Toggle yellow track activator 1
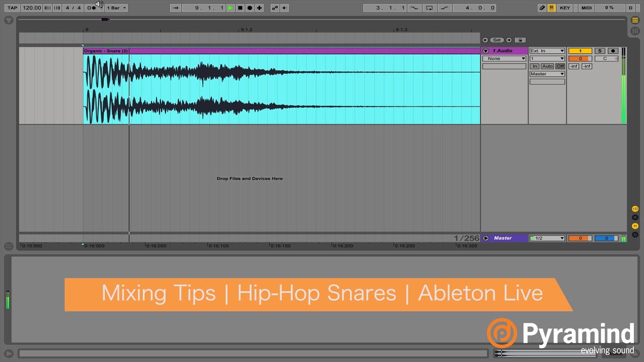Image resolution: width=644 pixels, height=362 pixels. click(580, 51)
